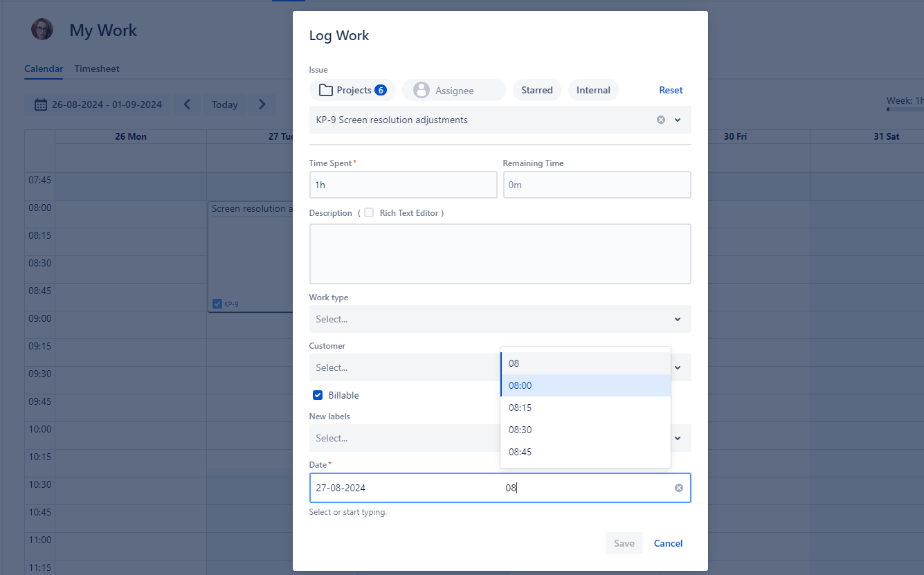The width and height of the screenshot is (924, 575).
Task: Click the Time Spent input field
Action: [x=403, y=185]
